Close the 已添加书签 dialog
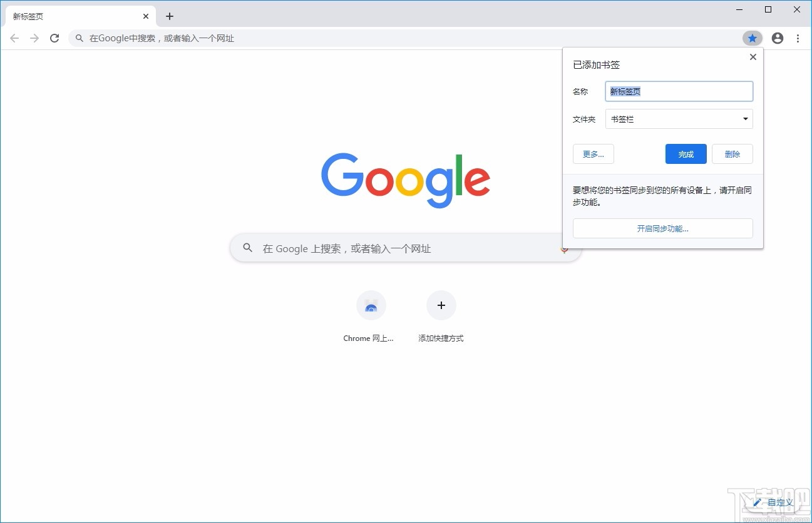812x523 pixels. click(x=753, y=57)
